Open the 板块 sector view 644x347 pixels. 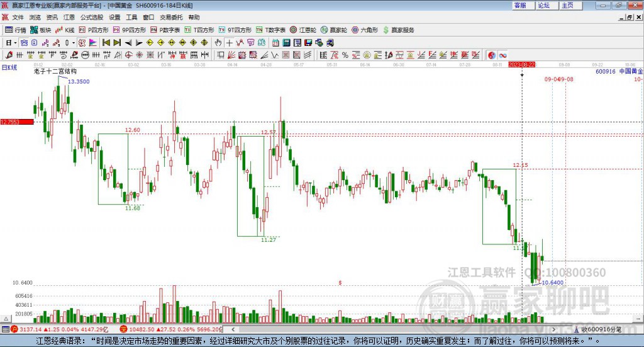(41, 30)
